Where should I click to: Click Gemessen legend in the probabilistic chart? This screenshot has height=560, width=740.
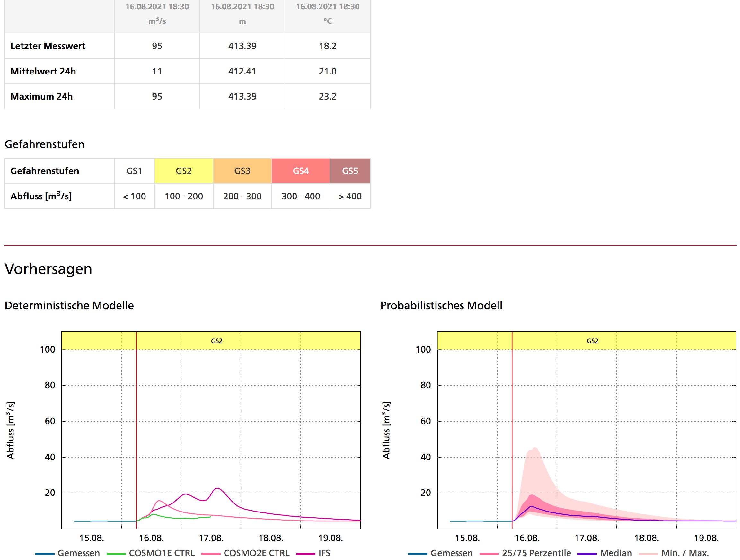point(451,553)
